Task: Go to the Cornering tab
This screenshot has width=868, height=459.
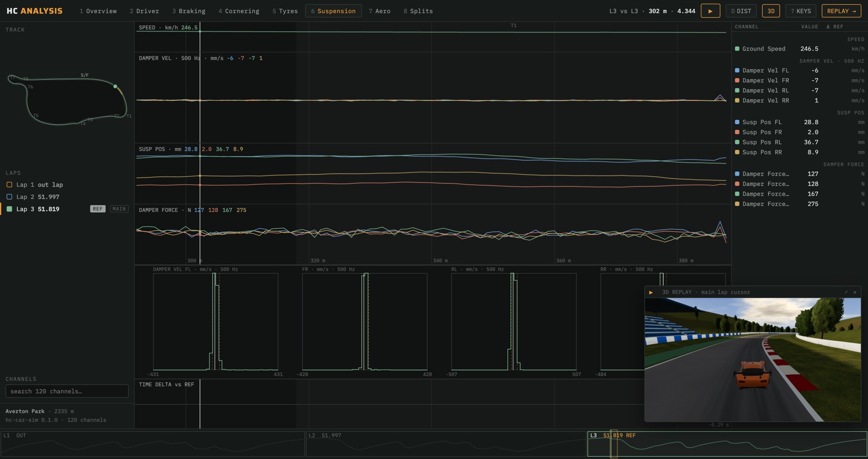Action: tap(239, 11)
